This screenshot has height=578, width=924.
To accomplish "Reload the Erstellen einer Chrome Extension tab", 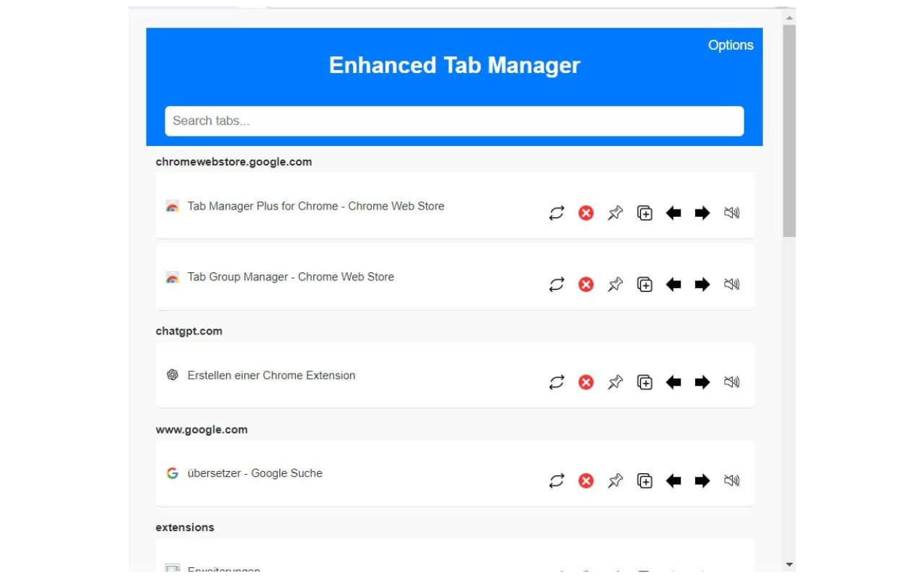I will (x=556, y=382).
